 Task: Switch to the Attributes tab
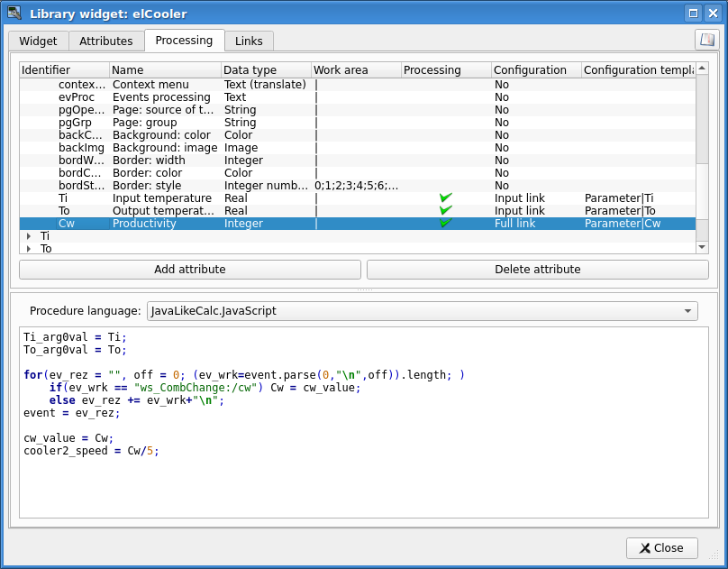tap(105, 41)
